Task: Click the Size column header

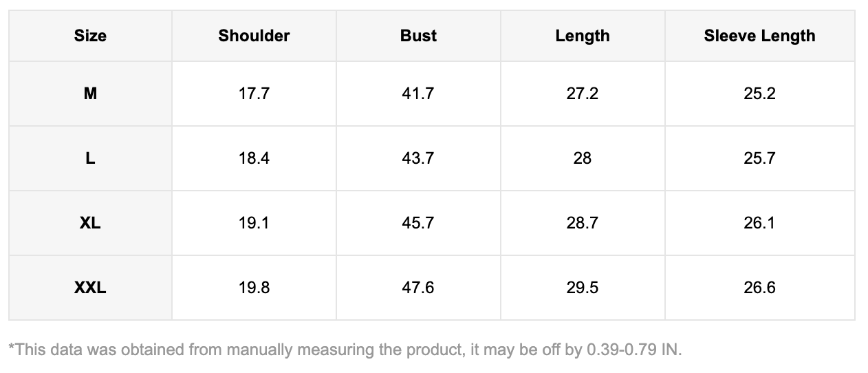Action: click(x=90, y=36)
